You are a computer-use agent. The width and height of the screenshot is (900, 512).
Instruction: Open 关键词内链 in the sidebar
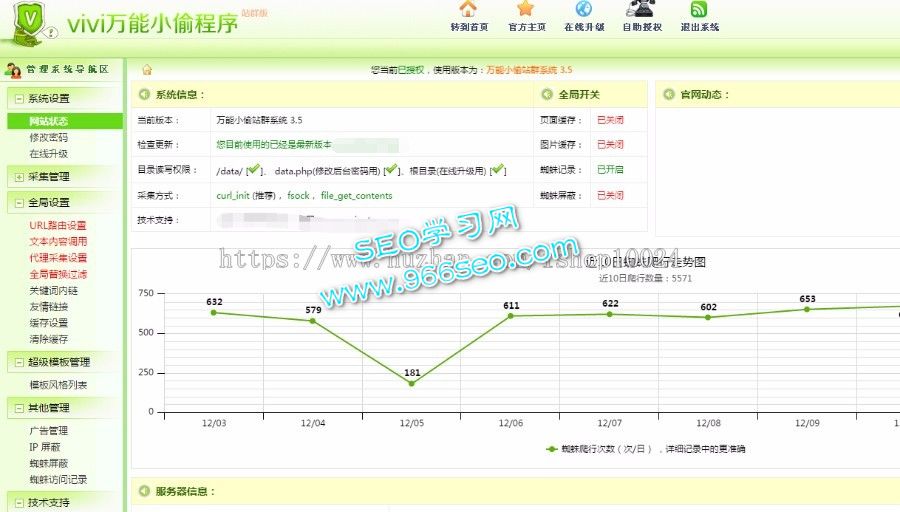[53, 290]
